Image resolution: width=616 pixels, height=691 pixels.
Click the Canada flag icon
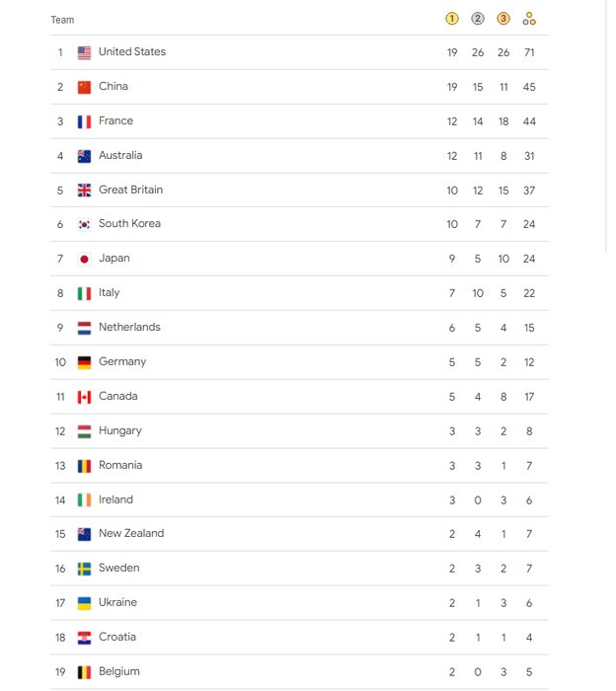tap(84, 397)
